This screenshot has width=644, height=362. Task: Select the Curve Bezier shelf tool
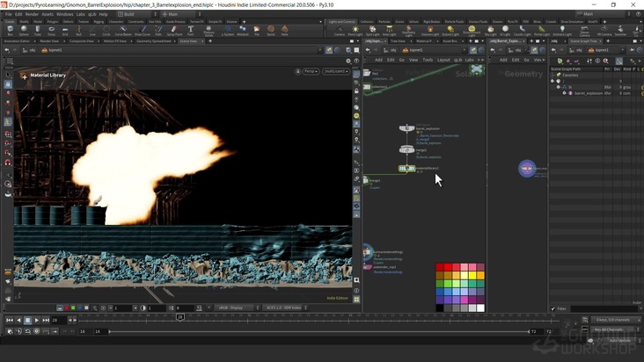coord(123,31)
